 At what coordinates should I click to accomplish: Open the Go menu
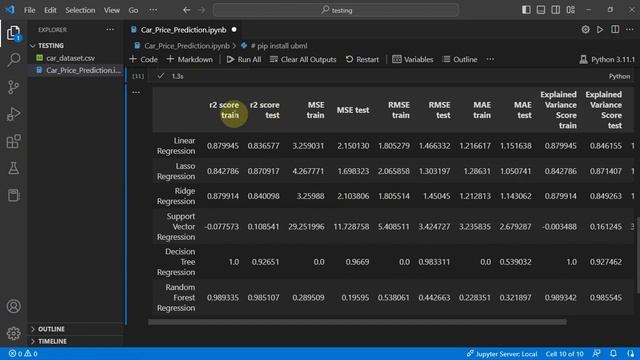tap(133, 10)
